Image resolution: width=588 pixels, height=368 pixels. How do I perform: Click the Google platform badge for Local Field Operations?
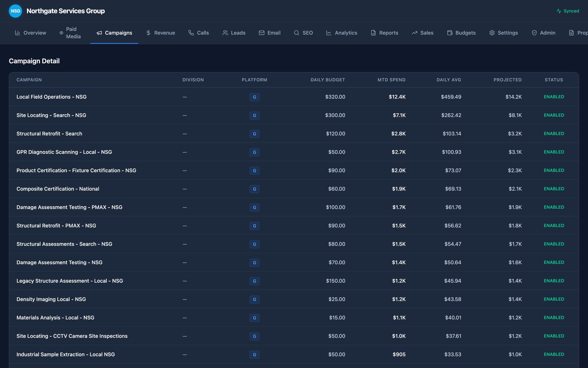coord(254,97)
